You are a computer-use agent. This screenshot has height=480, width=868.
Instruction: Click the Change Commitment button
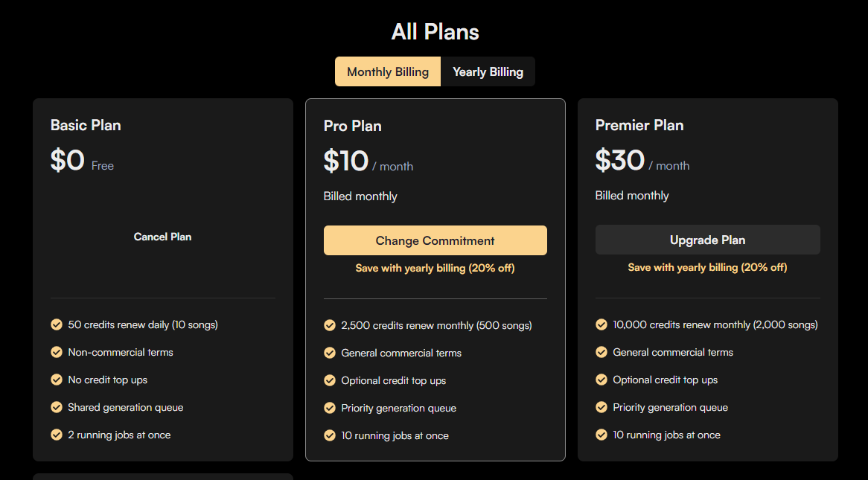click(x=435, y=240)
